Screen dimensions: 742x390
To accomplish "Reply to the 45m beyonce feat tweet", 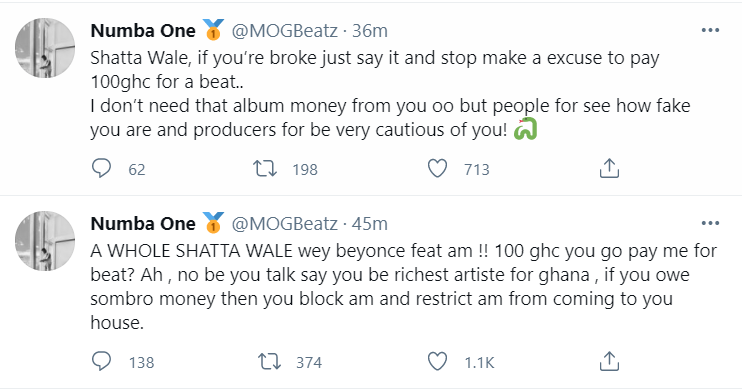I will point(101,361).
